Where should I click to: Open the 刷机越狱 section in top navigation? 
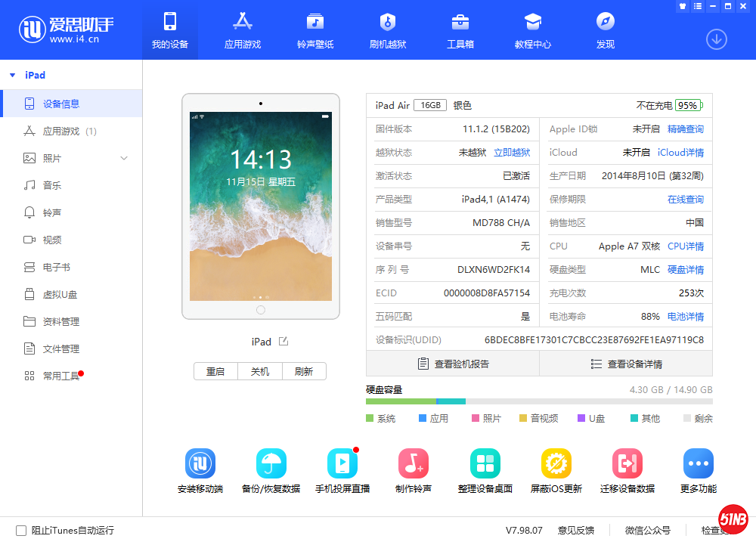(389, 29)
